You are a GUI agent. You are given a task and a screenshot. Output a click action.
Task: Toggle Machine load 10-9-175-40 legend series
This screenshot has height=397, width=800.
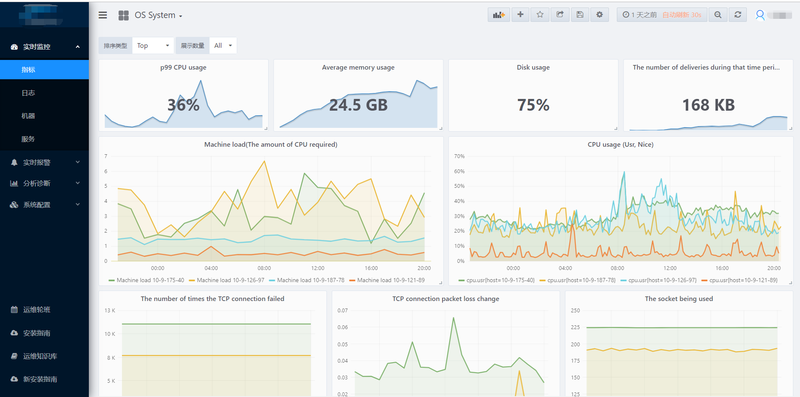pyautogui.click(x=147, y=280)
